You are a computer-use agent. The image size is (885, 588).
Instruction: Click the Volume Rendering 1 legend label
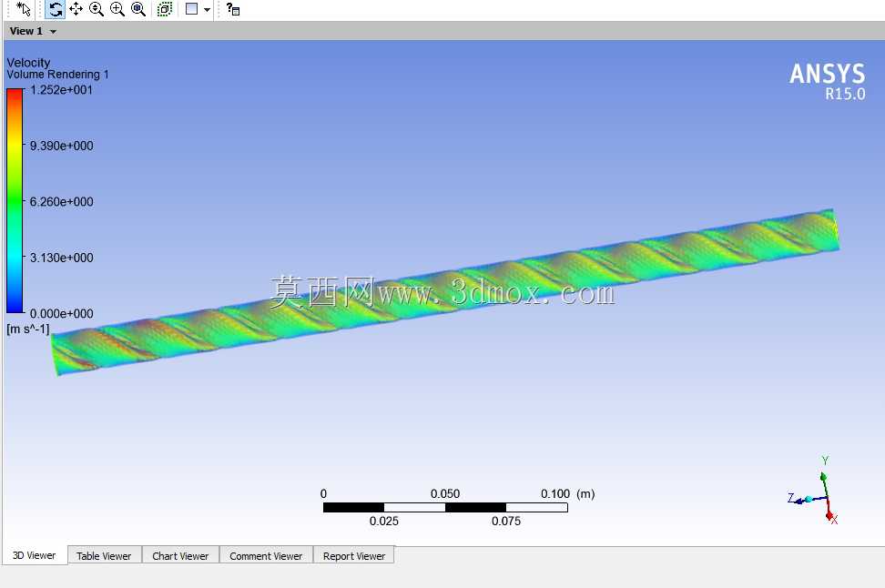(57, 75)
